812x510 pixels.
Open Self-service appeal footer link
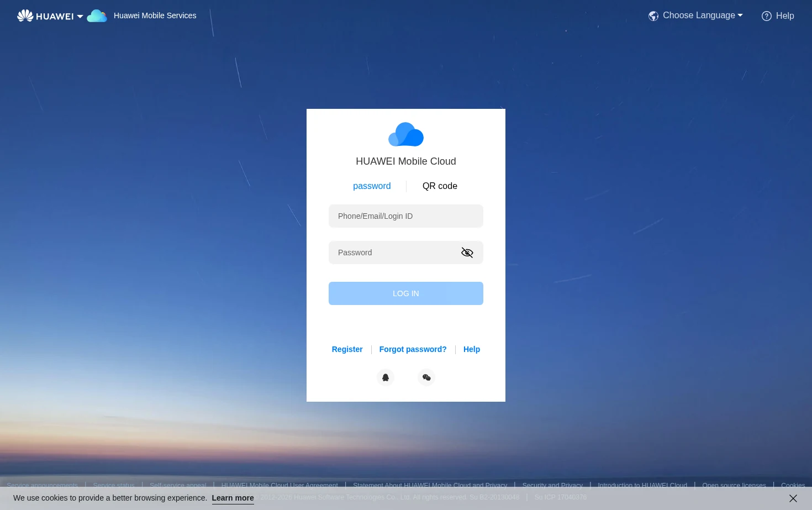click(178, 486)
